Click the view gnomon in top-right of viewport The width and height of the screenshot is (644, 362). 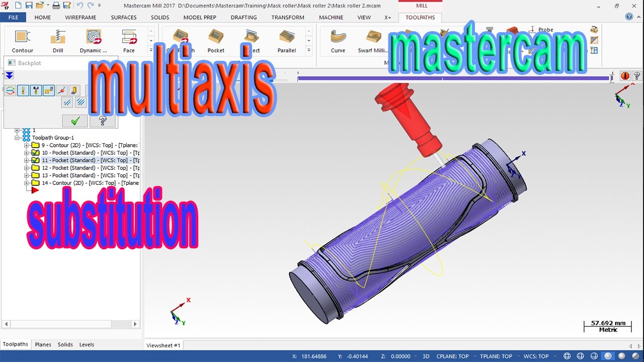coord(624,95)
